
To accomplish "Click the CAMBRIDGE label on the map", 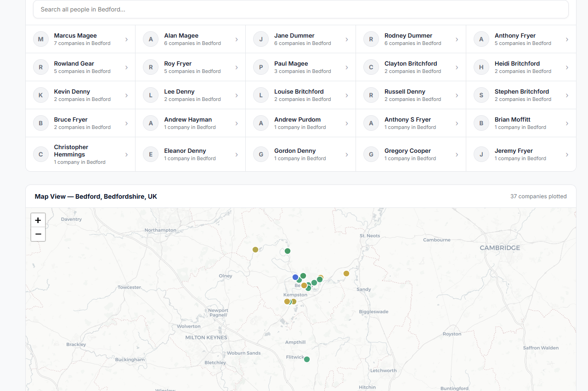I will coord(500,248).
